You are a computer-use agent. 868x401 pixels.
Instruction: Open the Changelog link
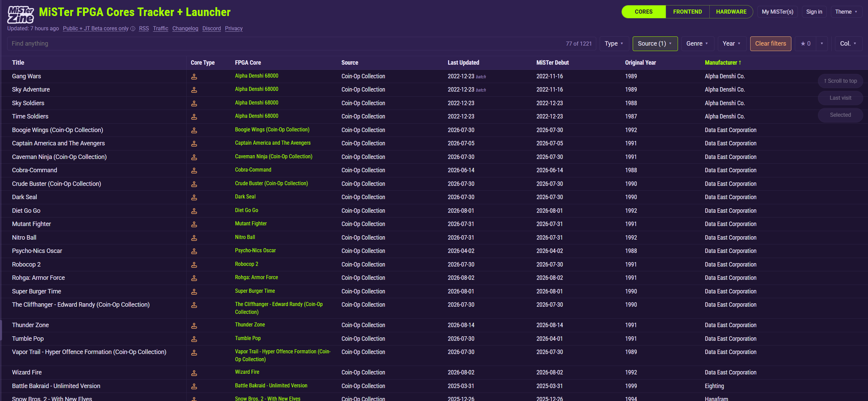click(x=185, y=29)
